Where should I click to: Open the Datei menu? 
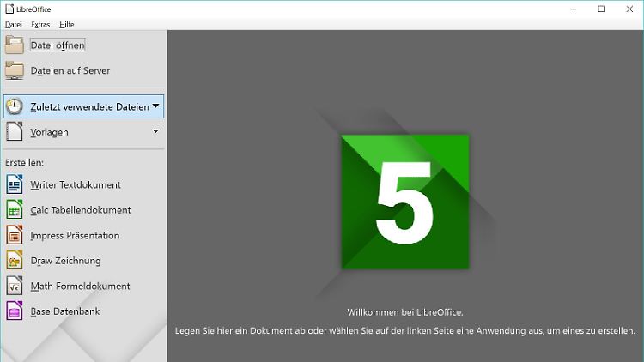(x=14, y=25)
